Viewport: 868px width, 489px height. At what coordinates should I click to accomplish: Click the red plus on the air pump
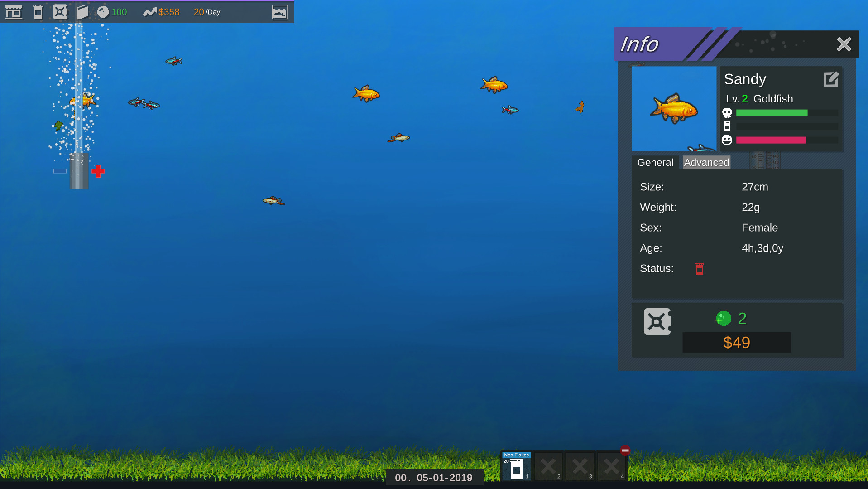pos(98,171)
